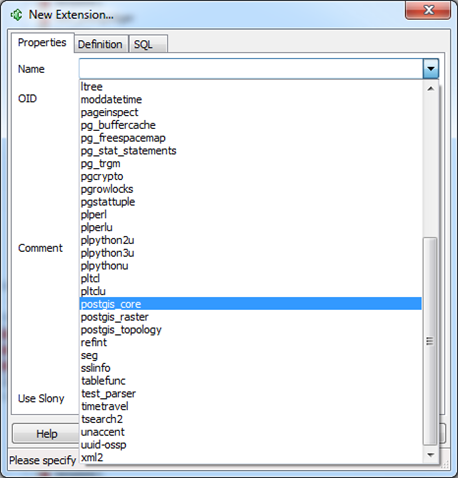This screenshot has width=458, height=478.
Task: Select plperlu extension
Action: coord(251,227)
